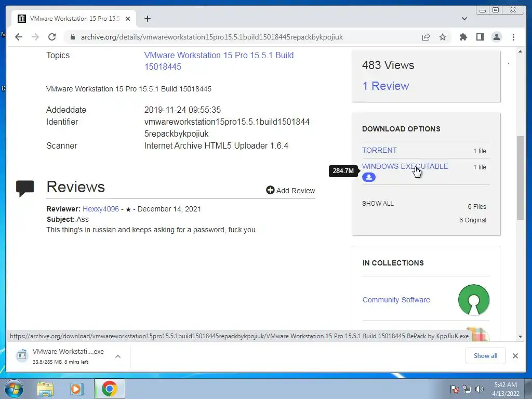Click SHOW ALL files

(x=378, y=204)
